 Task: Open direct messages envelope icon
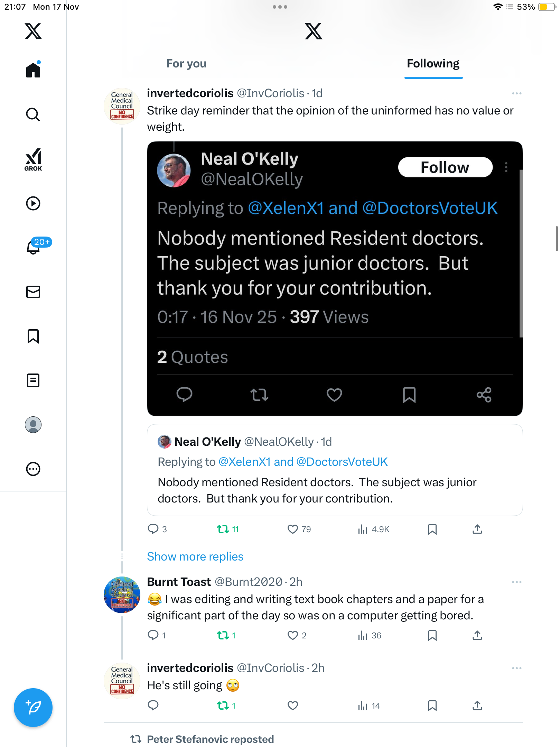pos(33,292)
